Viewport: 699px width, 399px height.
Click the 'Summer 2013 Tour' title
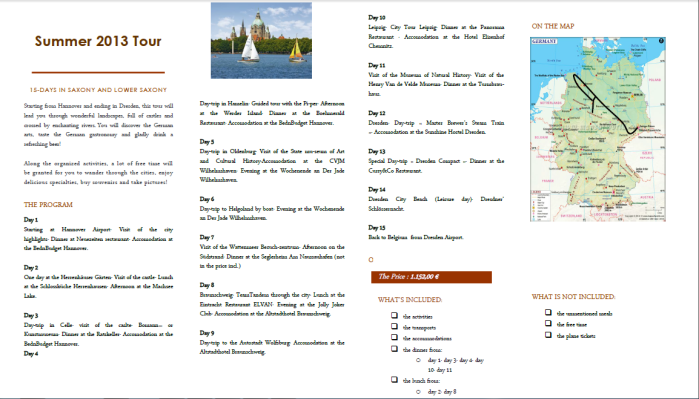tap(98, 41)
